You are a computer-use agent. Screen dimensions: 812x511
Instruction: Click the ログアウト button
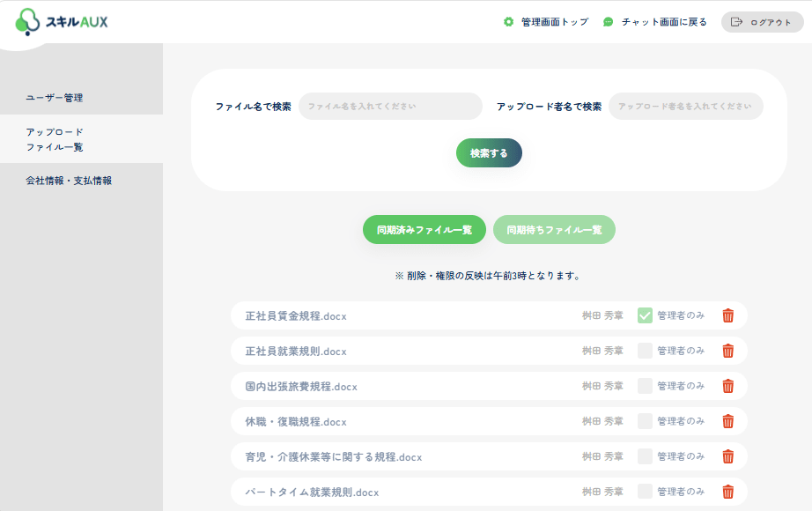click(763, 22)
